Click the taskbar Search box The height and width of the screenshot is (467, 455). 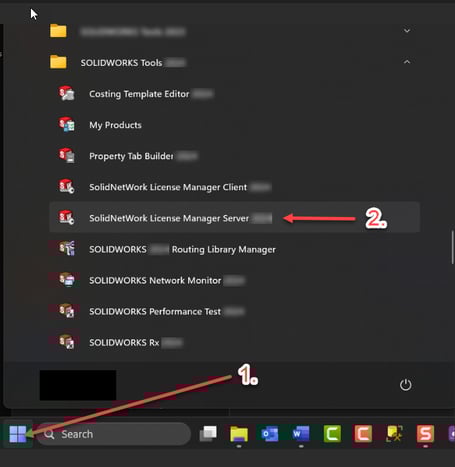pos(113,434)
